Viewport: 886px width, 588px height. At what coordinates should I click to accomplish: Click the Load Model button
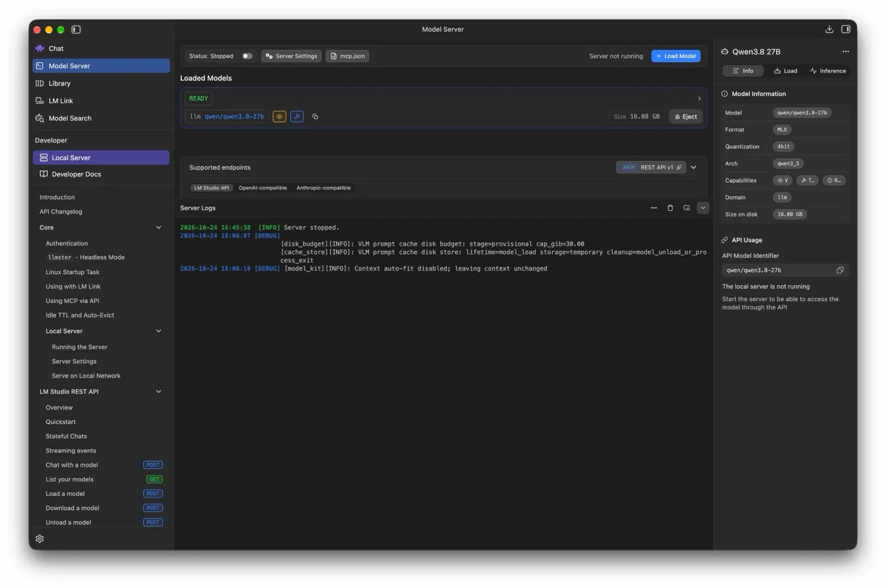(x=676, y=56)
